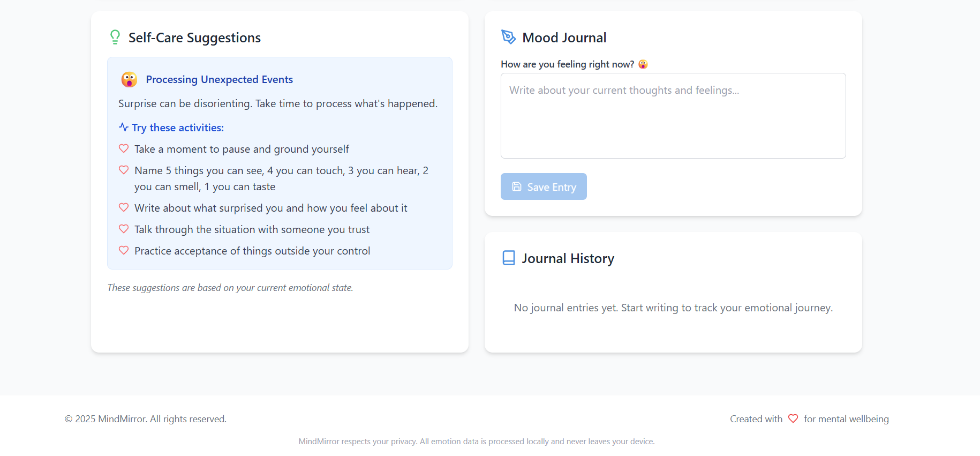Click the Journal History empty state message
Viewport: 980px width, 456px height.
(673, 308)
